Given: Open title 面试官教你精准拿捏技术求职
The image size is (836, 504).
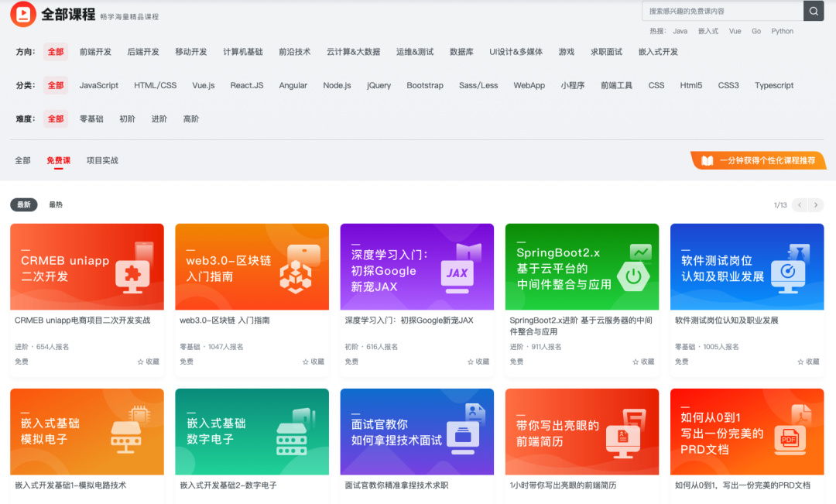Looking at the screenshot, I should 396,485.
